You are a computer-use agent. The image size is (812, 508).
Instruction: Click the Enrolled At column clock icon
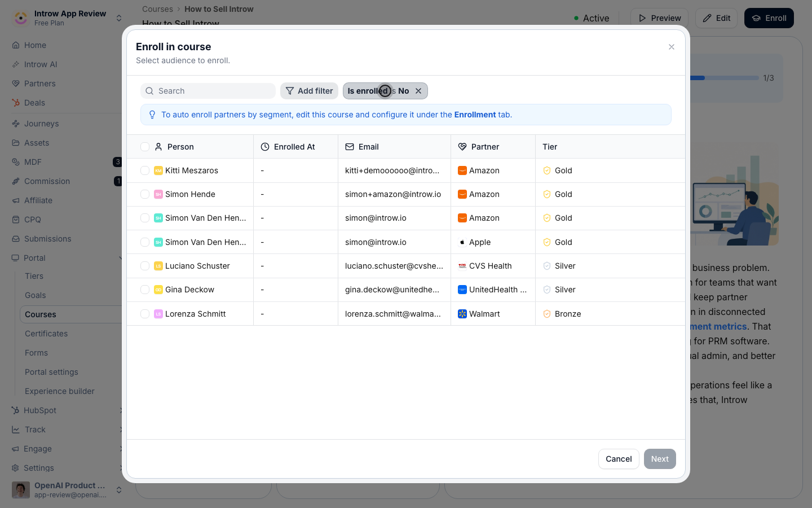click(265, 147)
